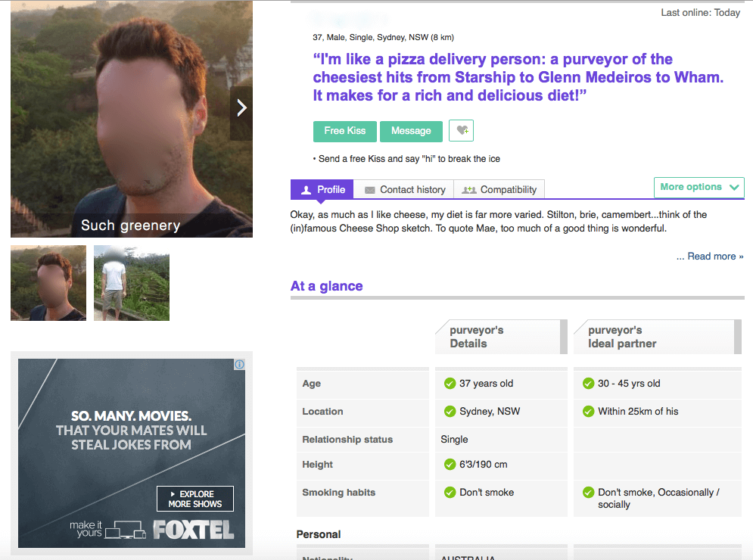Select the second standing photo thumbnail
This screenshot has width=753, height=560.
pyautogui.click(x=132, y=283)
